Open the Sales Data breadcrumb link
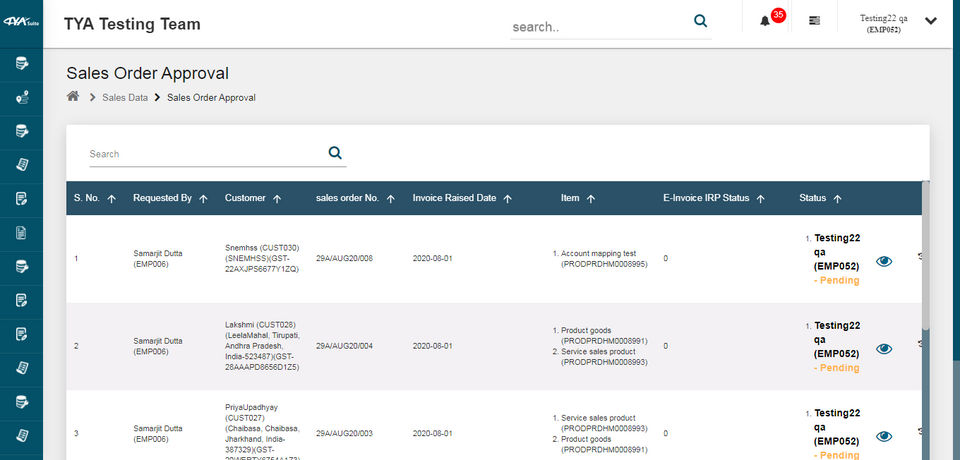The image size is (960, 460). [x=125, y=97]
